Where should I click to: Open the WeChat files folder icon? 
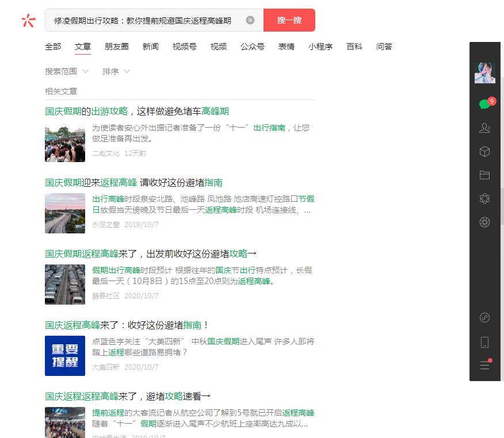484,175
